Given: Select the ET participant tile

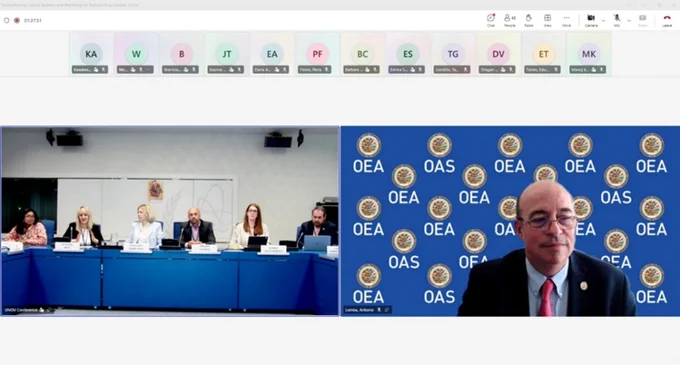Looking at the screenshot, I should pyautogui.click(x=543, y=54).
